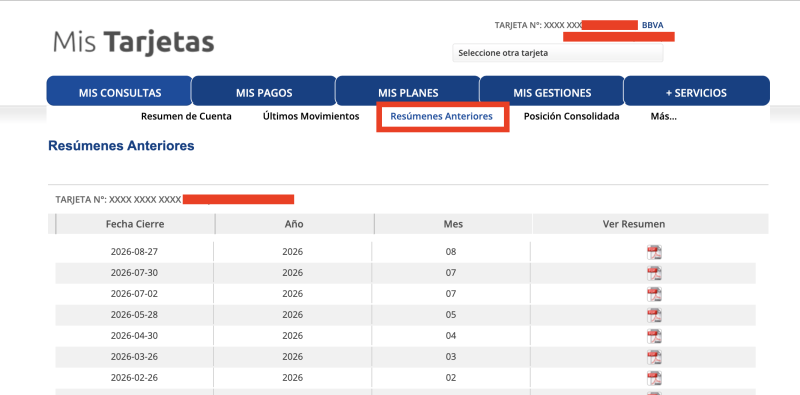Expand the 'Más...' submenu
Image resolution: width=800 pixels, height=395 pixels.
663,116
